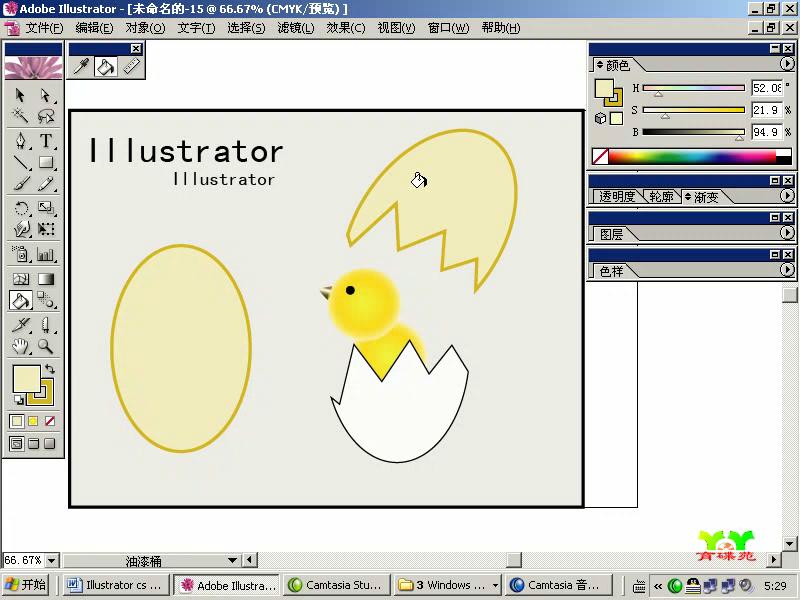This screenshot has height=600, width=800.
Task: Switch to Illustrator cs Word taskbar button
Action: (x=116, y=585)
